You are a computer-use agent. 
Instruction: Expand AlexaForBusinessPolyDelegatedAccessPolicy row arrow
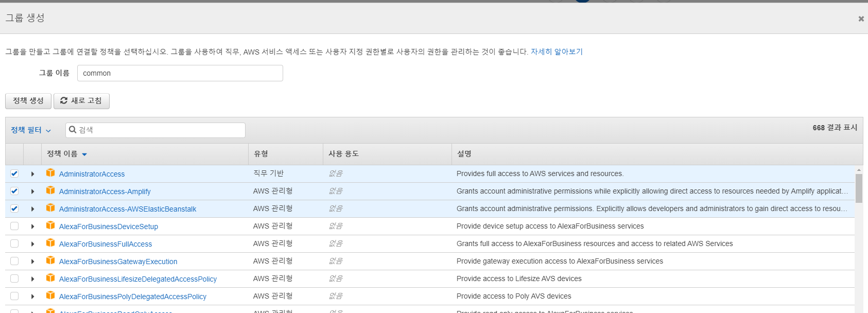tap(32, 297)
